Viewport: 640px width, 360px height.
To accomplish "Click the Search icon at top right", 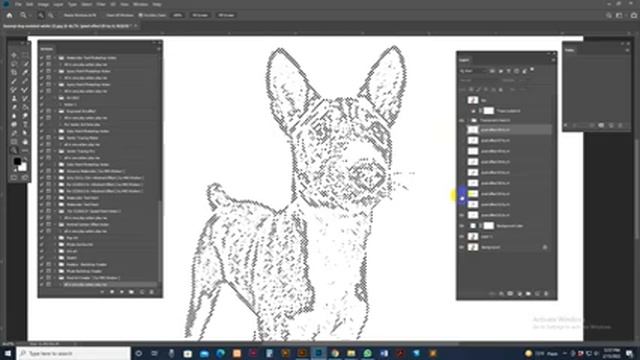I will (609, 15).
